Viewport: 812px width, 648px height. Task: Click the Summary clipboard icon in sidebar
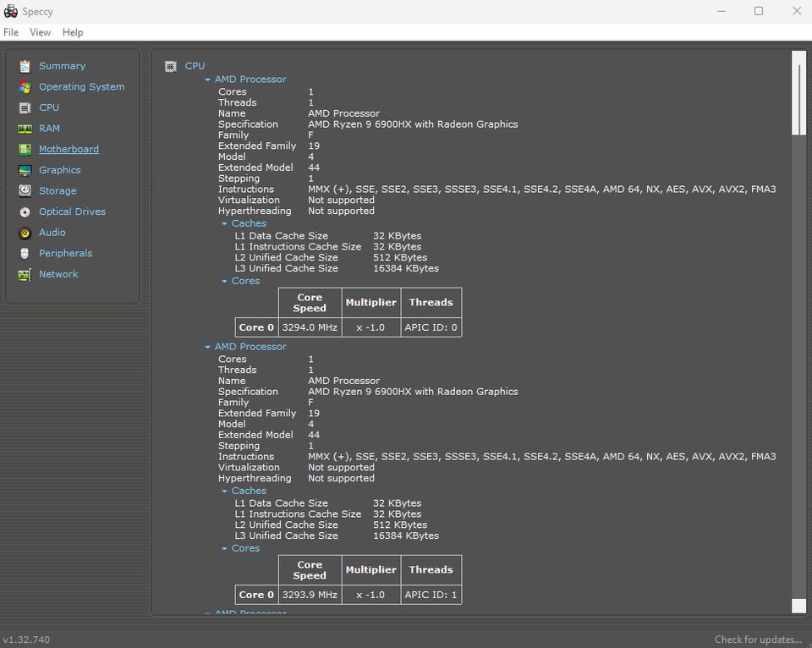click(x=25, y=66)
